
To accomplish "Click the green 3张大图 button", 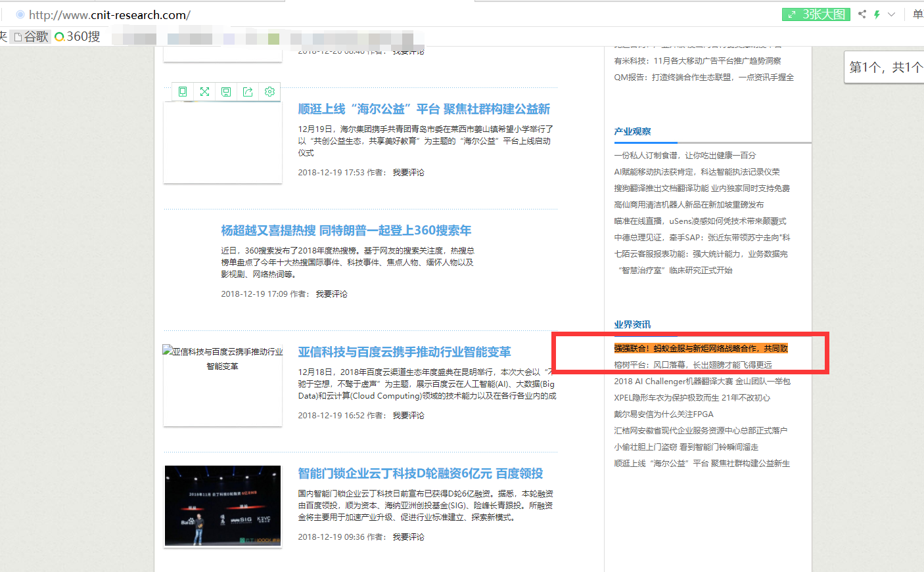I will pyautogui.click(x=816, y=14).
